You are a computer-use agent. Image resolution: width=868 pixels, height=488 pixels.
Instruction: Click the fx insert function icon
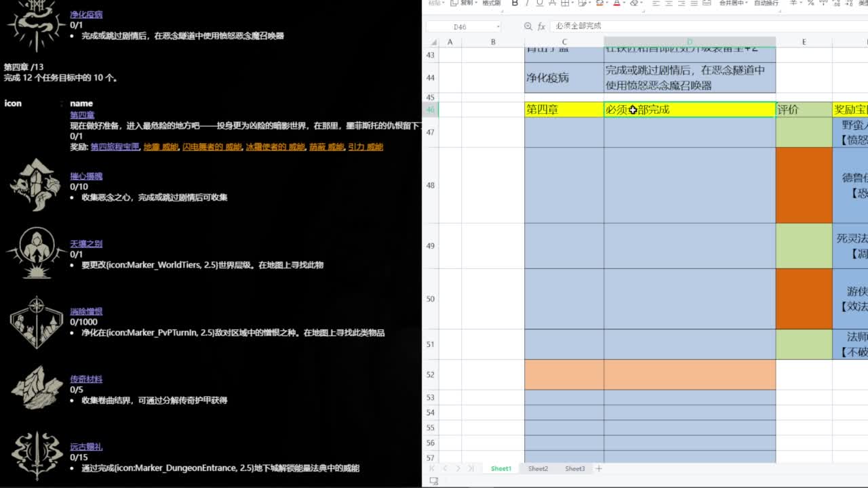pyautogui.click(x=541, y=26)
